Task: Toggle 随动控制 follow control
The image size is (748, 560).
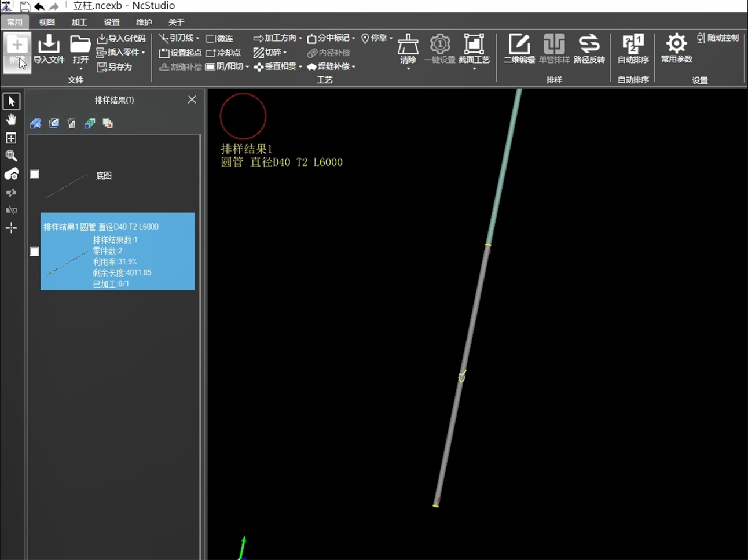Action: (718, 38)
